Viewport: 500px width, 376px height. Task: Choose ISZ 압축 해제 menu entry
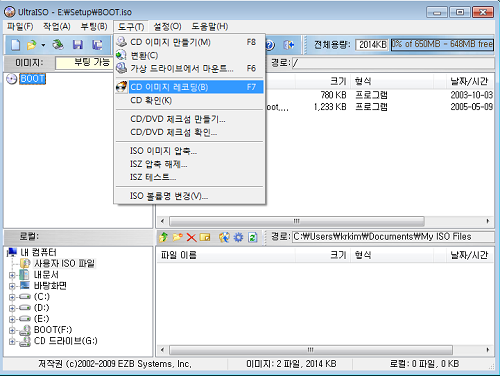190,164
